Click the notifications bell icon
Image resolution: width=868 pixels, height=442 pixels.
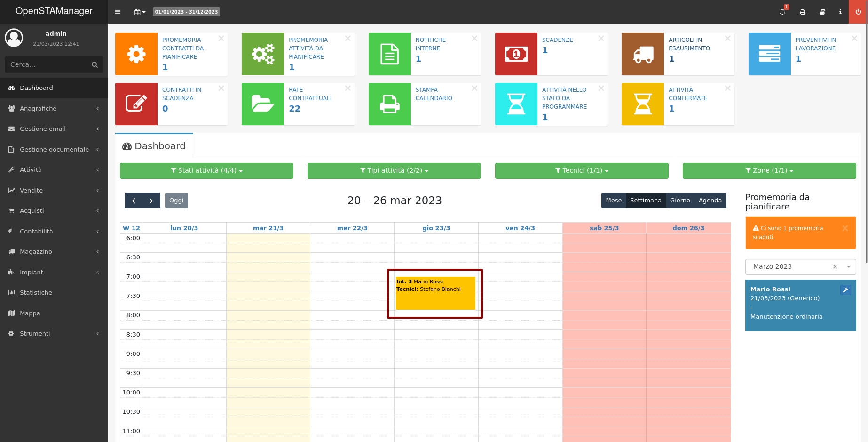point(782,12)
